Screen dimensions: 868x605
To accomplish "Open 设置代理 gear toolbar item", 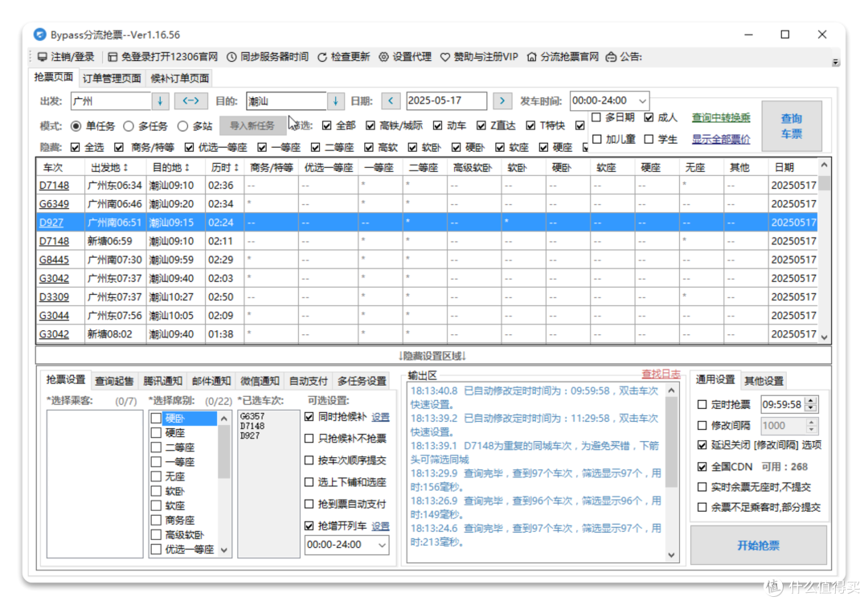I will (x=404, y=57).
